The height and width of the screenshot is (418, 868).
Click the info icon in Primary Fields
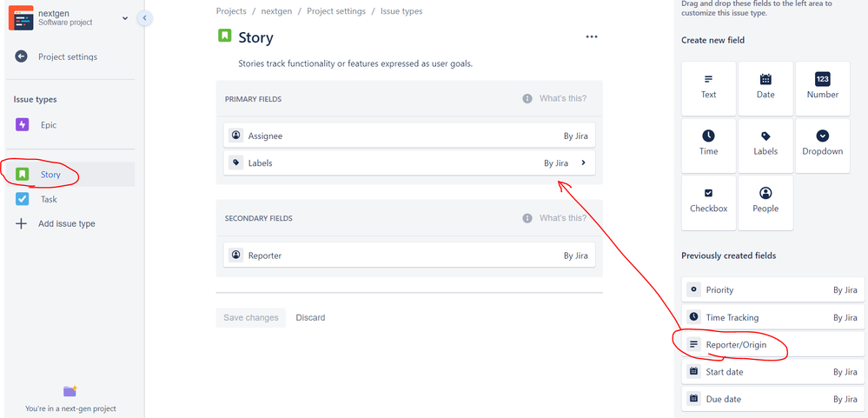click(527, 98)
